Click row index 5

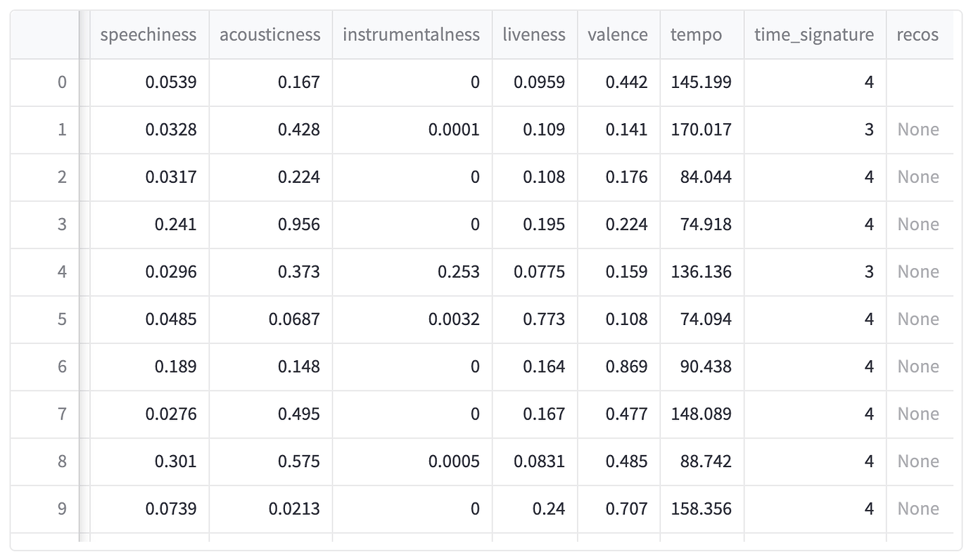tap(62, 319)
